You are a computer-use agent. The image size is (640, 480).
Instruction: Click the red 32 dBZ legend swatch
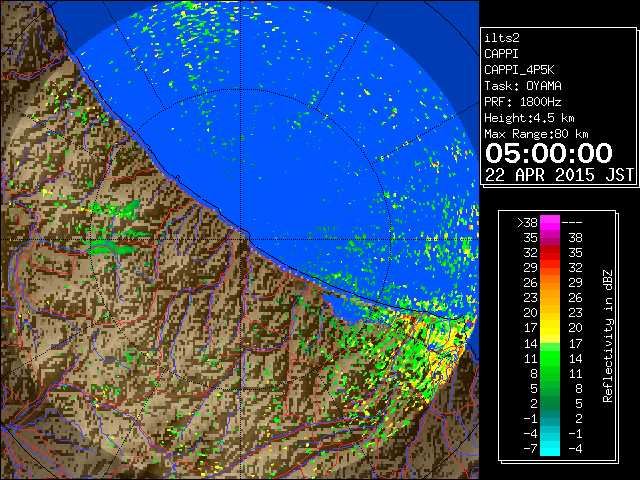pos(550,253)
